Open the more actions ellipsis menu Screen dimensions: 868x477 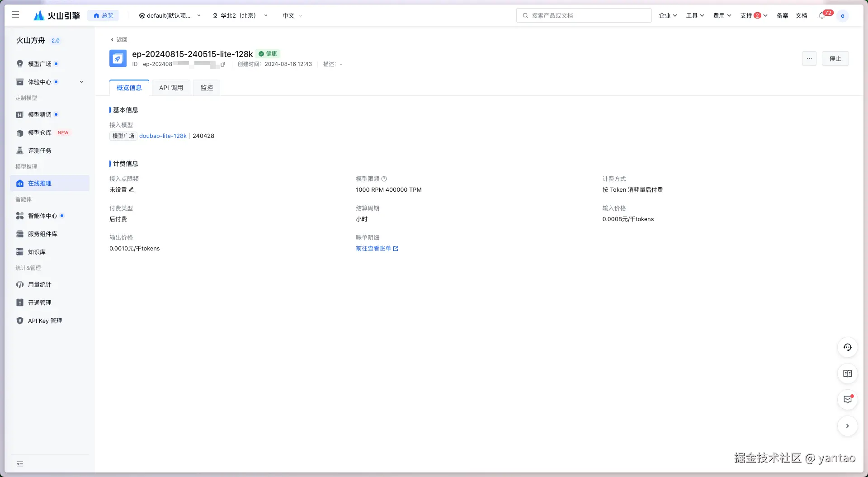click(x=809, y=58)
